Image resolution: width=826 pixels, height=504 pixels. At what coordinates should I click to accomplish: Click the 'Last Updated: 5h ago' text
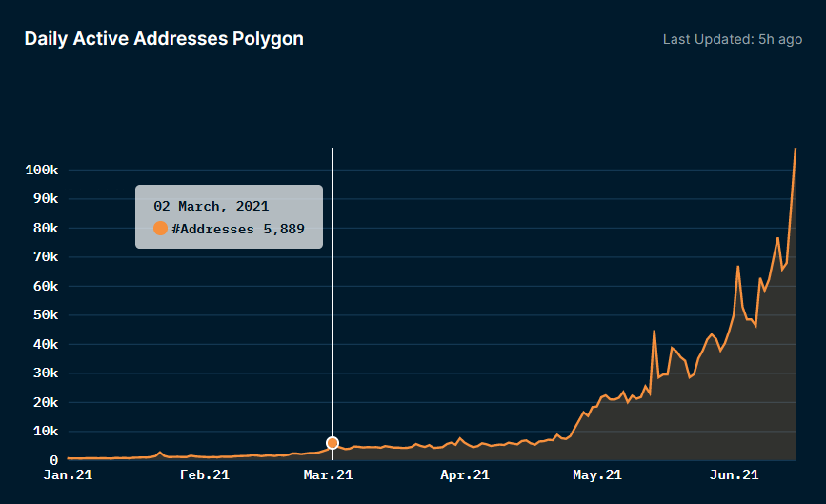pos(732,40)
